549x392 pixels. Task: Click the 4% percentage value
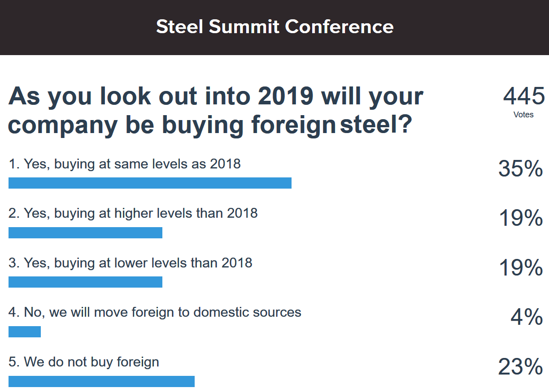tap(527, 318)
